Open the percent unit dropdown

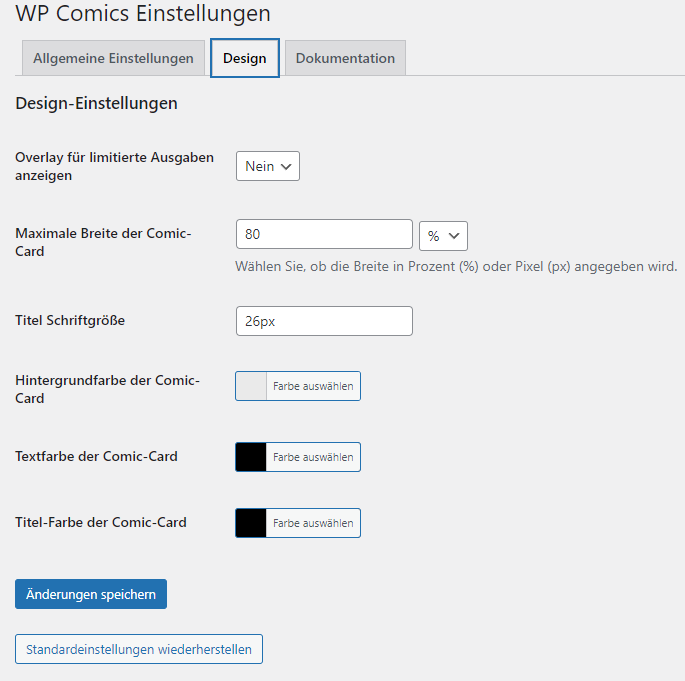(443, 236)
